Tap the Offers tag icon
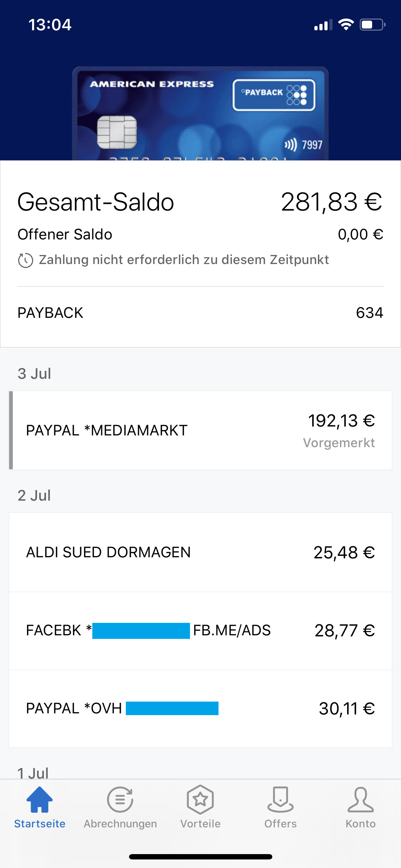 click(281, 800)
